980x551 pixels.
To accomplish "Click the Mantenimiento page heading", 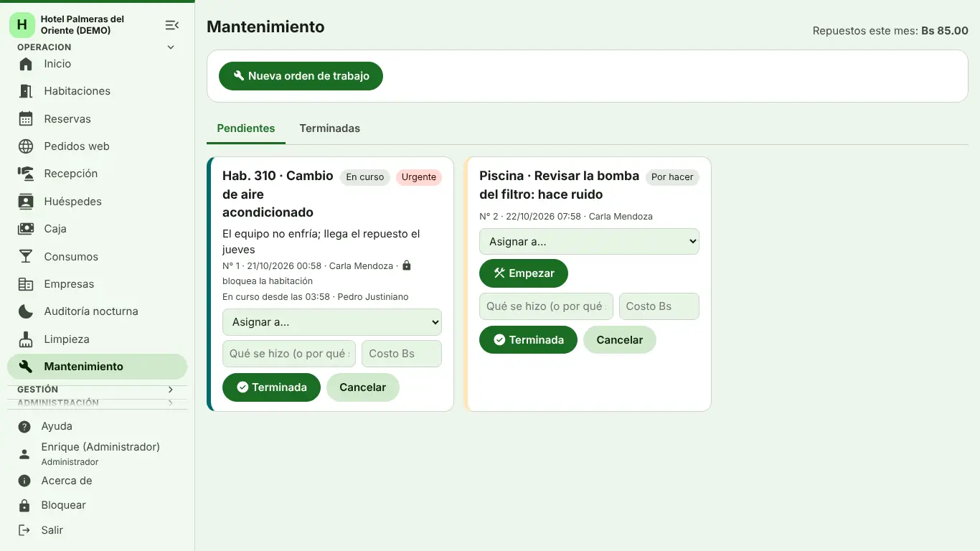I will click(x=265, y=27).
